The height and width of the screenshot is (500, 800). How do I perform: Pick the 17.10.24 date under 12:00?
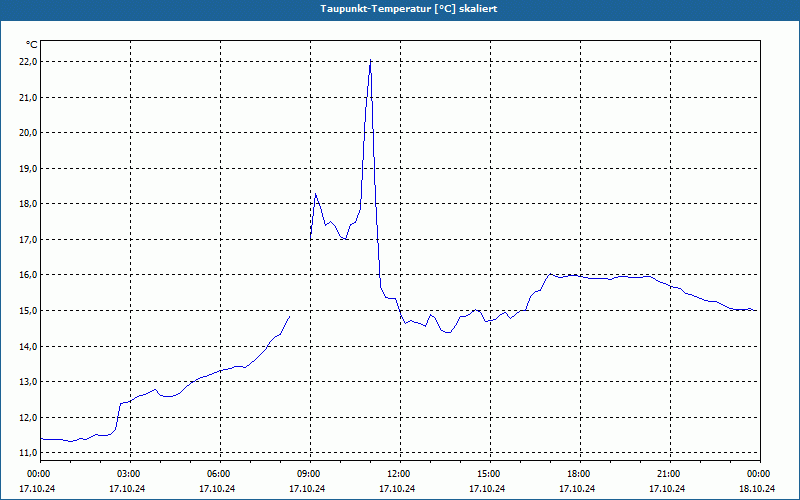pyautogui.click(x=397, y=488)
